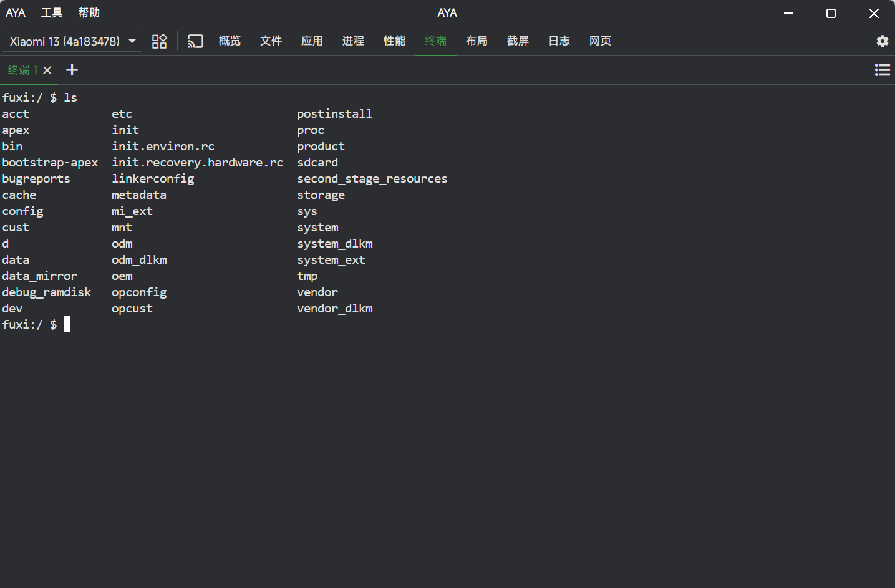Open the terminal list menu icon
895x588 pixels.
[882, 70]
